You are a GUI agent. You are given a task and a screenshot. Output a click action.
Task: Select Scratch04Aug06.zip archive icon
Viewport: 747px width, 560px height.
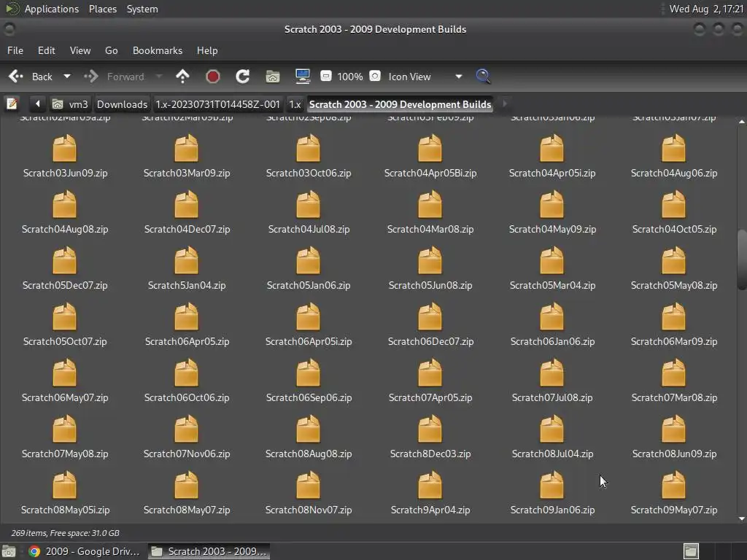pos(673,149)
